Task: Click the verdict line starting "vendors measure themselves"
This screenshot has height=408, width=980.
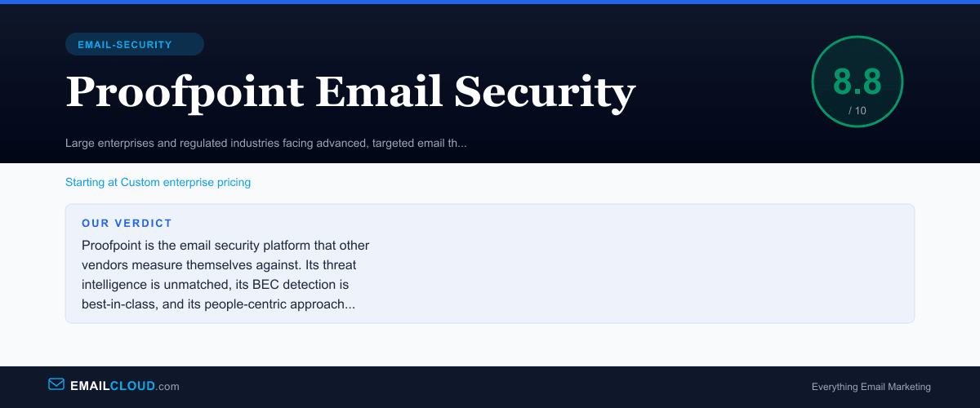Action: [x=219, y=264]
